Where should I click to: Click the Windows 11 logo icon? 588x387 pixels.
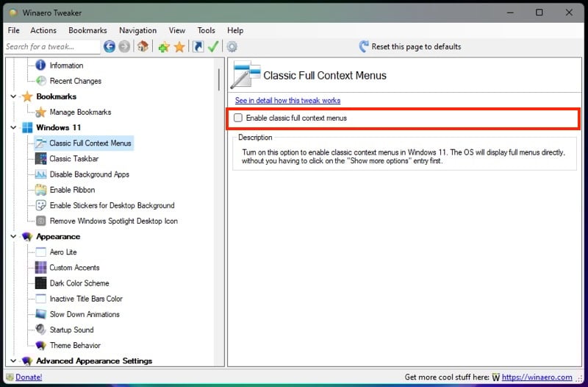(27, 127)
